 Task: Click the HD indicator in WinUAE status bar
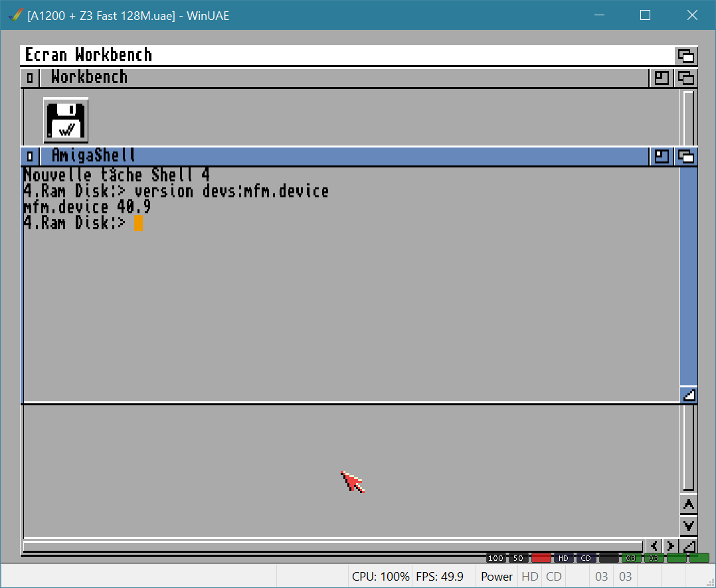[530, 577]
